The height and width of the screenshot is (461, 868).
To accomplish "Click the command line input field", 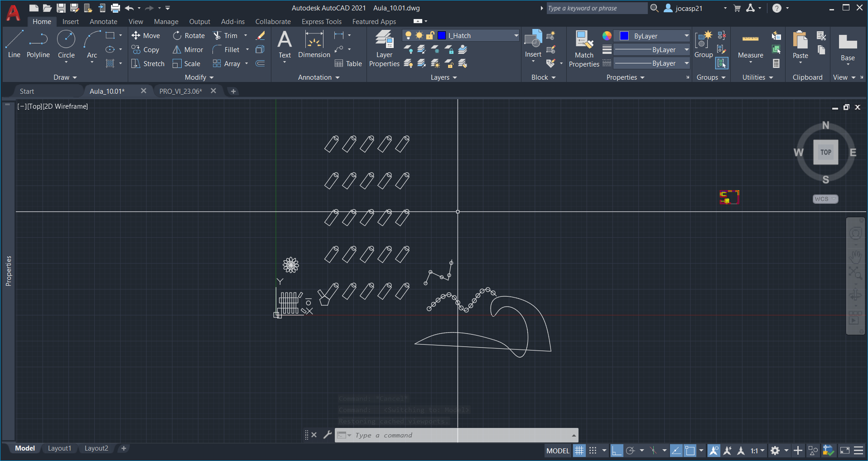I will (x=458, y=435).
